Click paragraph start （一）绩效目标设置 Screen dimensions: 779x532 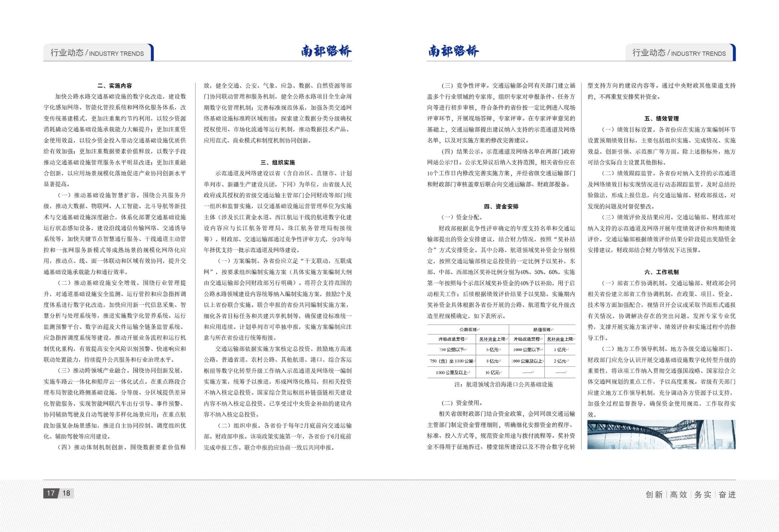click(x=627, y=130)
